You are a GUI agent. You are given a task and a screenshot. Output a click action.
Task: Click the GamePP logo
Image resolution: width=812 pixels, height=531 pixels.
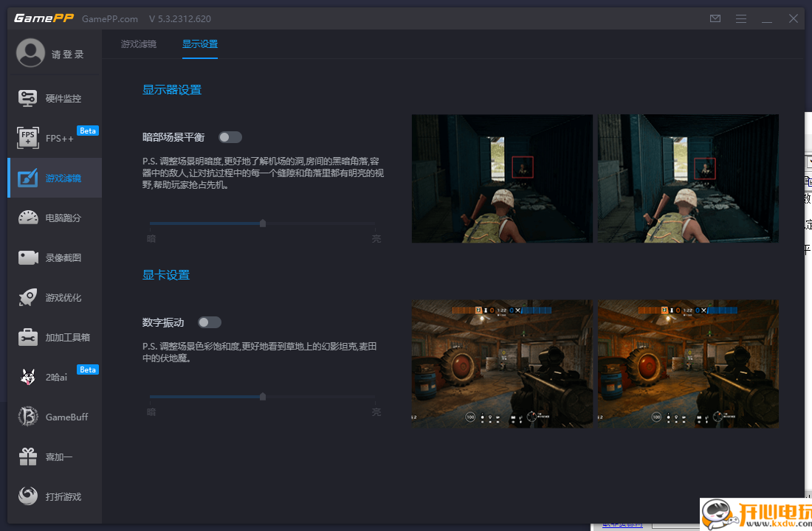44,18
